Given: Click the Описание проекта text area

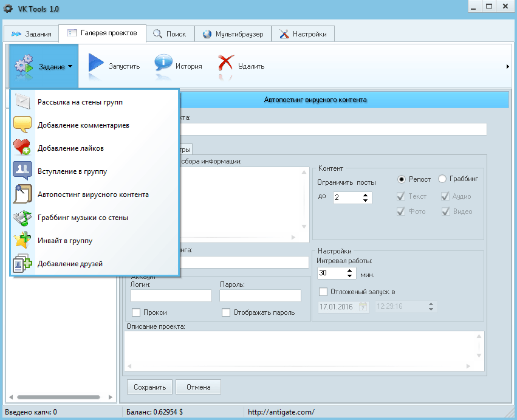Looking at the screenshot, I should point(304,351).
